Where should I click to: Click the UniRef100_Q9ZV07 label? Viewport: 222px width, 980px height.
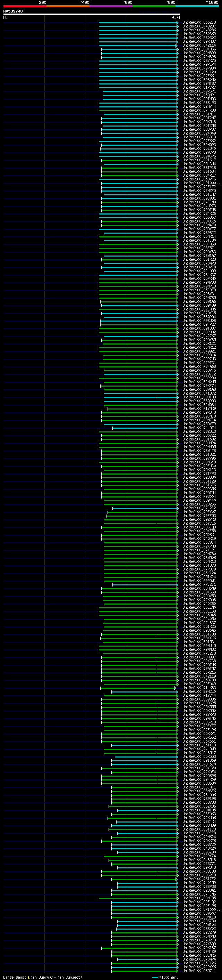coord(199,512)
